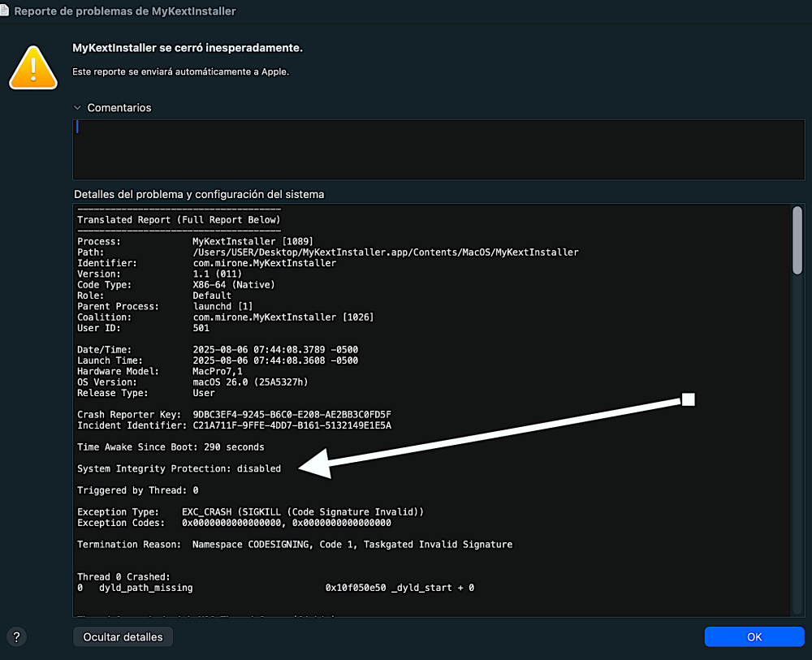Click 'dyld_path_missing' in thread backtrace

click(146, 588)
